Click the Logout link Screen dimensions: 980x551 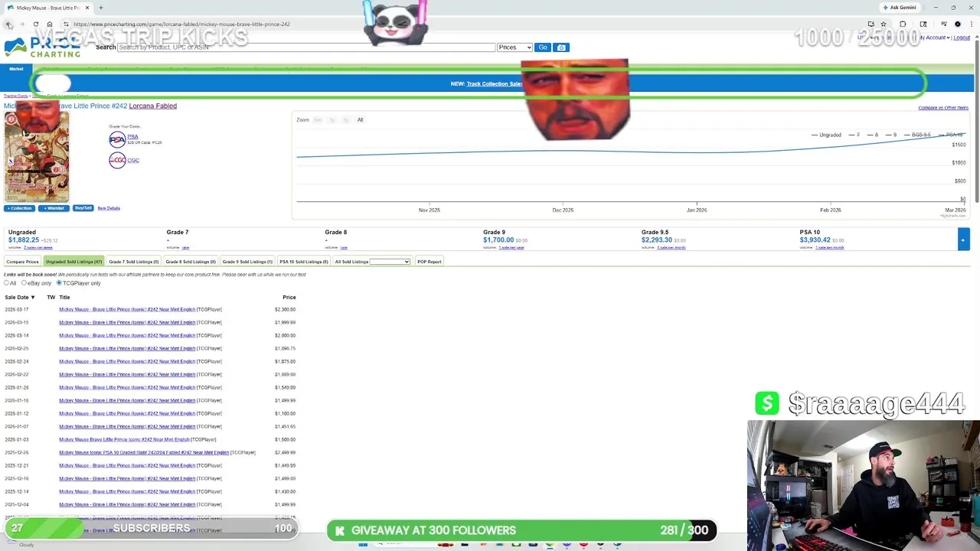point(962,37)
